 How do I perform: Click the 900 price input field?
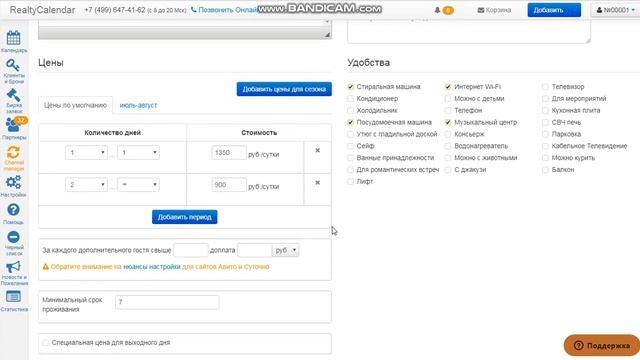click(x=229, y=185)
